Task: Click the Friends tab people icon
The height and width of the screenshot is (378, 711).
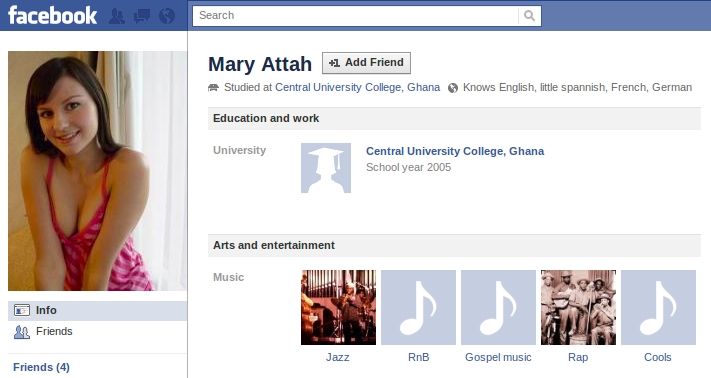Action: [x=22, y=332]
